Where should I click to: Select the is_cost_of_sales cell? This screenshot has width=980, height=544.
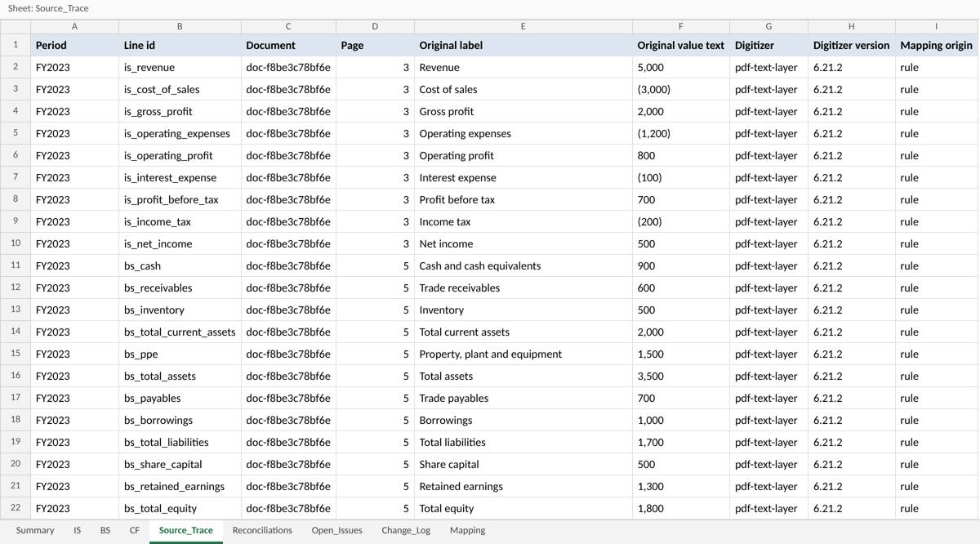(180, 89)
